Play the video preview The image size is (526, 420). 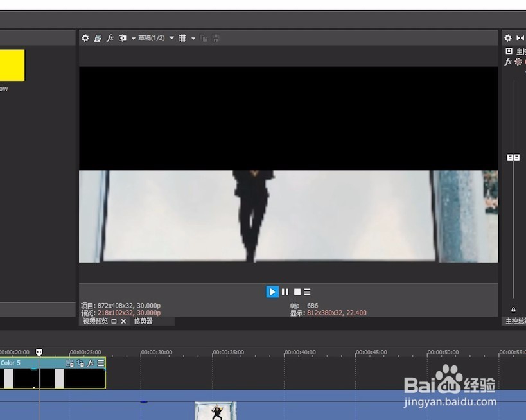[x=272, y=292]
